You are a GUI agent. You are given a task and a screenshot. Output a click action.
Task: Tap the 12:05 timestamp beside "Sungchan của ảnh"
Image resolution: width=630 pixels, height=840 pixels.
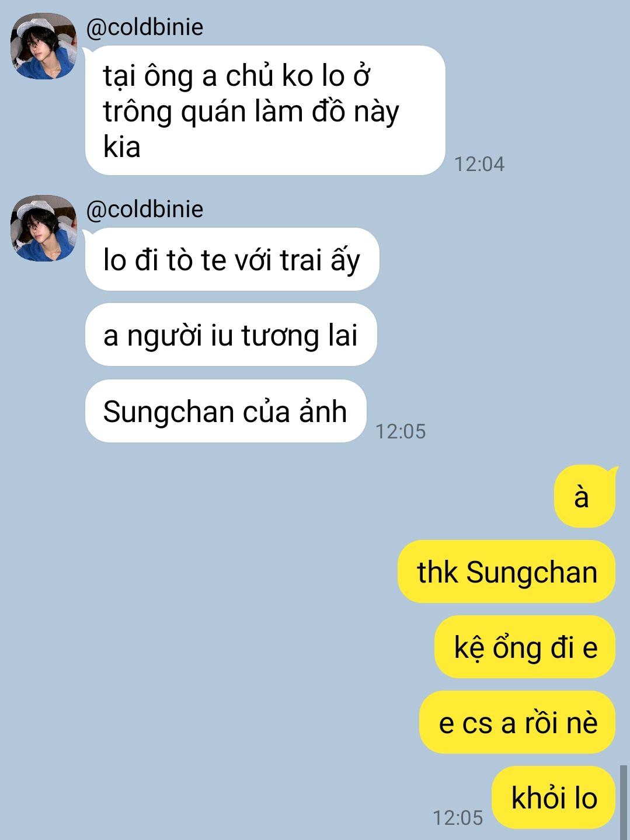click(401, 431)
